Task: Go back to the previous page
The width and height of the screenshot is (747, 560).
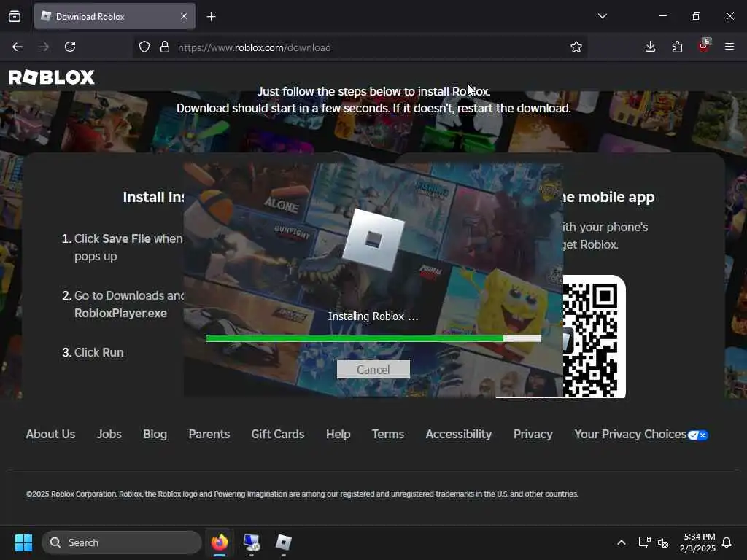Action: (18, 47)
